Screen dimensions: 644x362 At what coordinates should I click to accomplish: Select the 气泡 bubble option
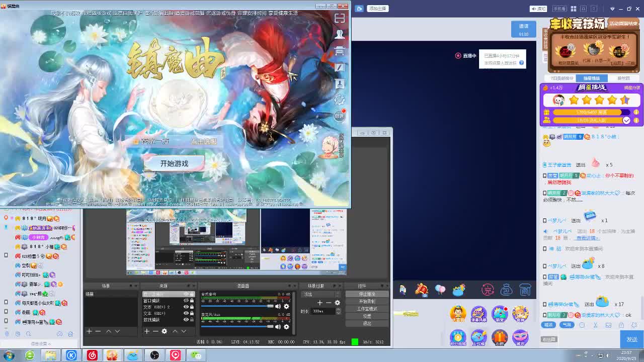point(567,325)
